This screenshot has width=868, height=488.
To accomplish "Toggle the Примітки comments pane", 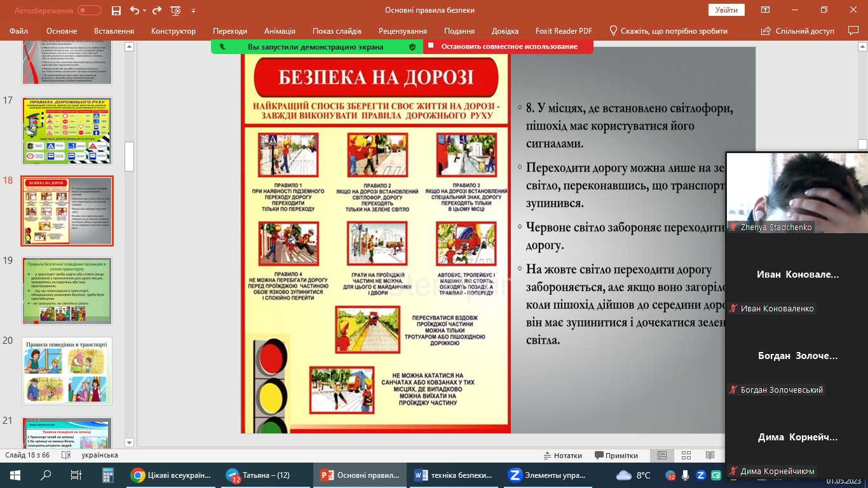I will click(x=616, y=455).
